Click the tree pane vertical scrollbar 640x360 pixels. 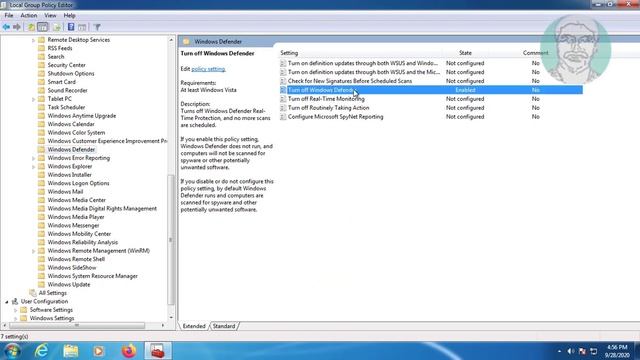[x=171, y=240]
